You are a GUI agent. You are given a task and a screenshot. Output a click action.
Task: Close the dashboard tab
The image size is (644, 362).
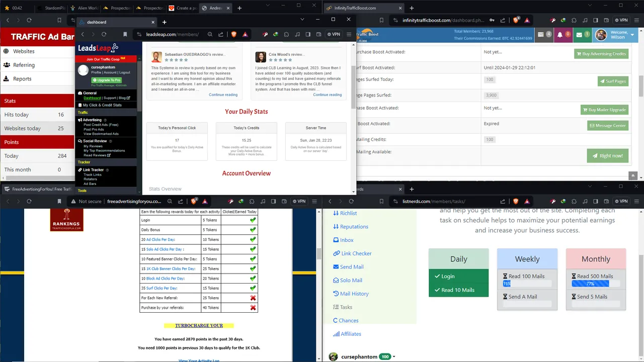click(152, 22)
